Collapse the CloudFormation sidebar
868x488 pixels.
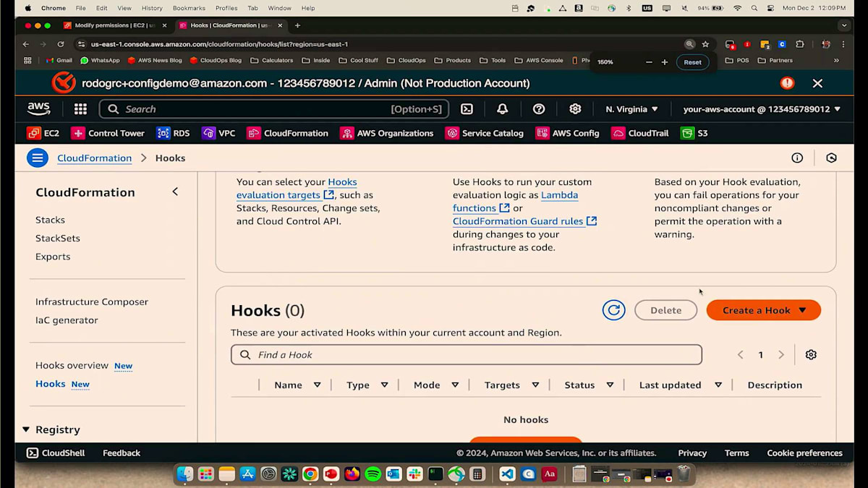pyautogui.click(x=175, y=192)
